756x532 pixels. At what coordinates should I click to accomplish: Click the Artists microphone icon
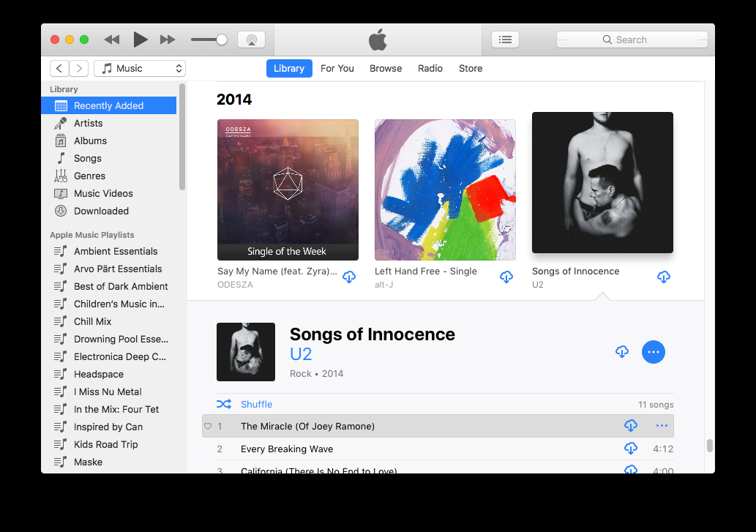point(61,124)
